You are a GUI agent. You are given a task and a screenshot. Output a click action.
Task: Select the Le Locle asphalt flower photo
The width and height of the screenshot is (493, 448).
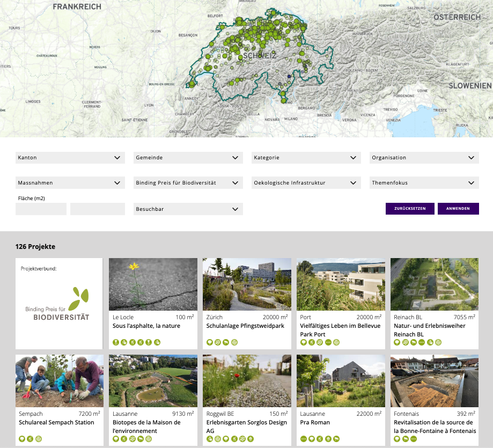[153, 284]
